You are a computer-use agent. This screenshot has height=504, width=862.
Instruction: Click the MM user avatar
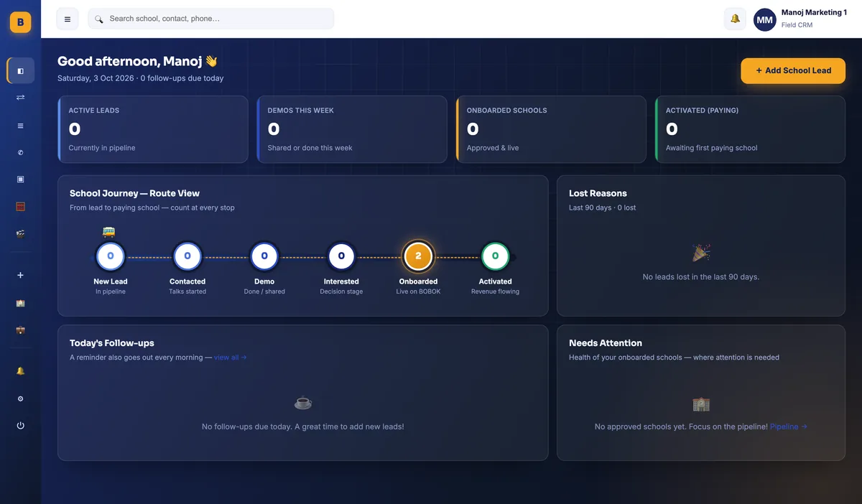click(x=765, y=19)
